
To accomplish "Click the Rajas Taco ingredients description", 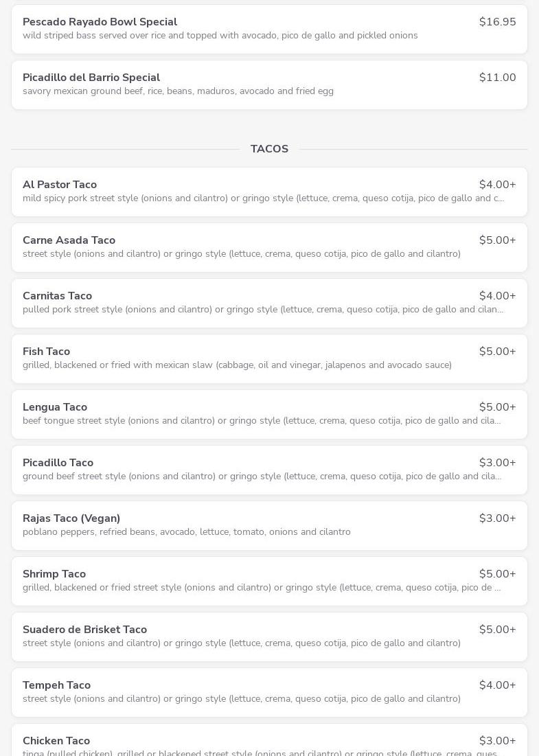I will [x=187, y=532].
